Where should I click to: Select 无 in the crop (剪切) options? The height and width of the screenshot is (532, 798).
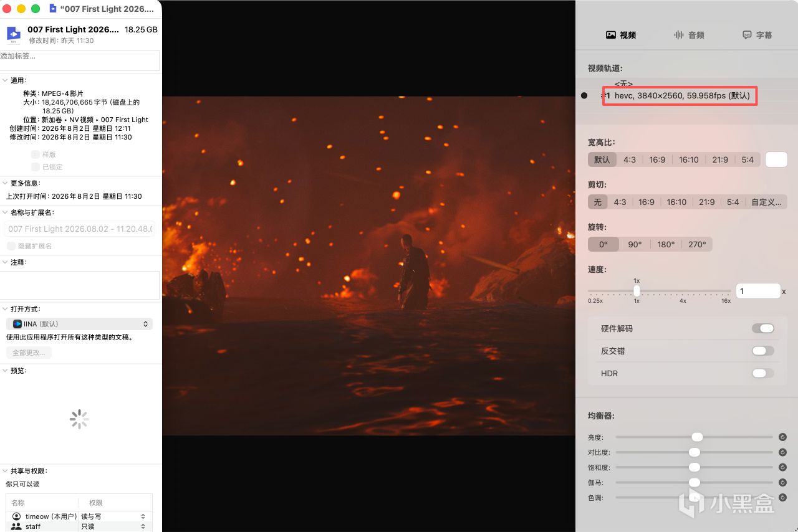[597, 202]
